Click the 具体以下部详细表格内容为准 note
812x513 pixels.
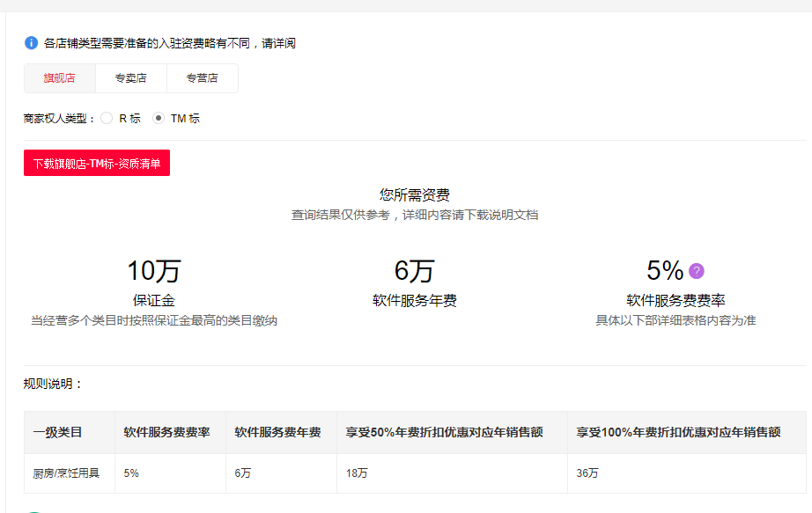click(x=675, y=320)
